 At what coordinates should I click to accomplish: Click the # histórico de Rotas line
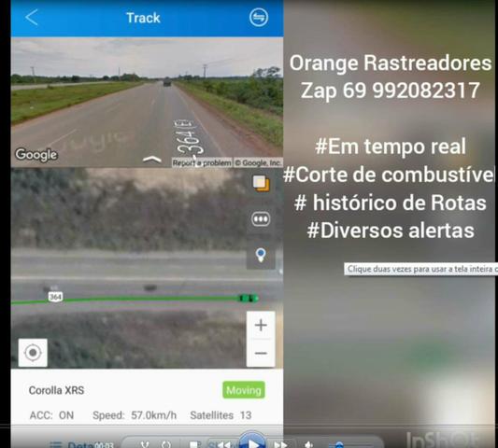point(390,203)
